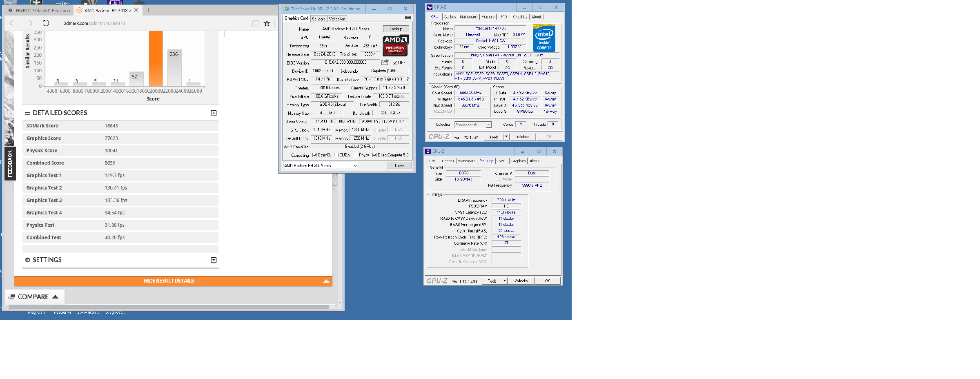
Task: Click Validate in lower CPU-Z window
Action: pyautogui.click(x=521, y=281)
